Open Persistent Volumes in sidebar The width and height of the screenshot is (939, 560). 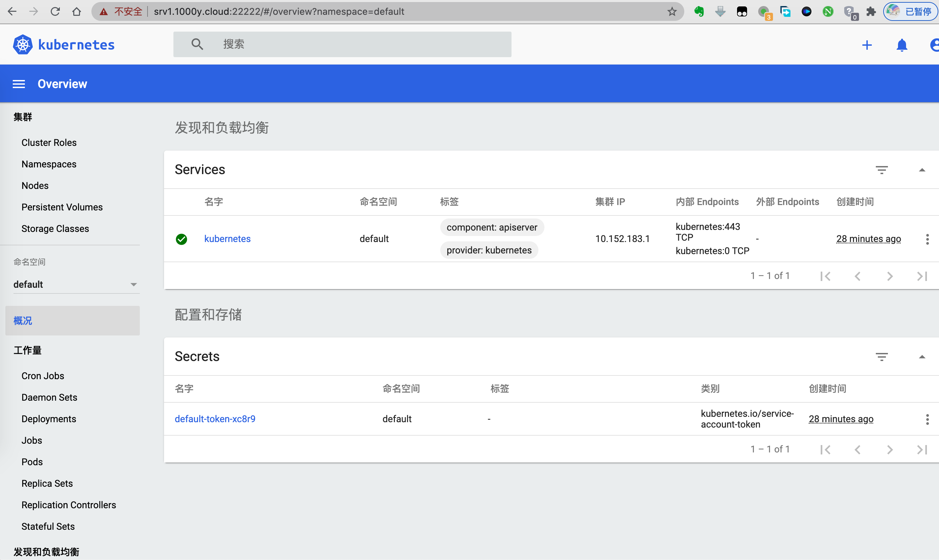coord(62,207)
